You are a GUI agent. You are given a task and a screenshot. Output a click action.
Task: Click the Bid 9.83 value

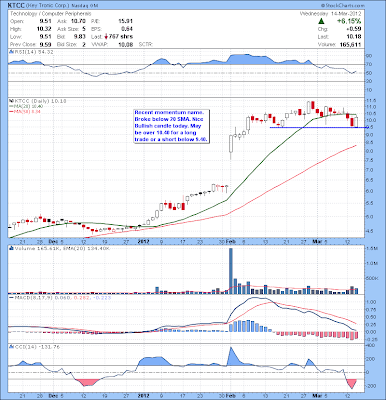tap(80, 37)
